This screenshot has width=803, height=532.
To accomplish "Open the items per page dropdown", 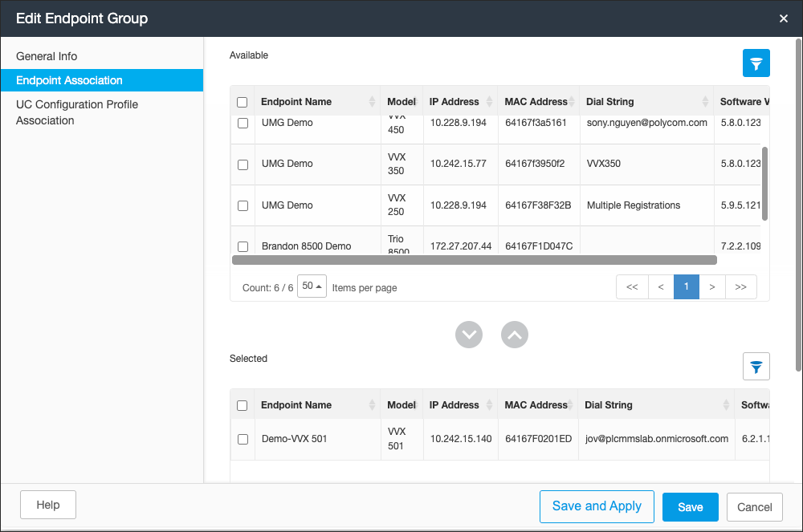I will point(312,286).
